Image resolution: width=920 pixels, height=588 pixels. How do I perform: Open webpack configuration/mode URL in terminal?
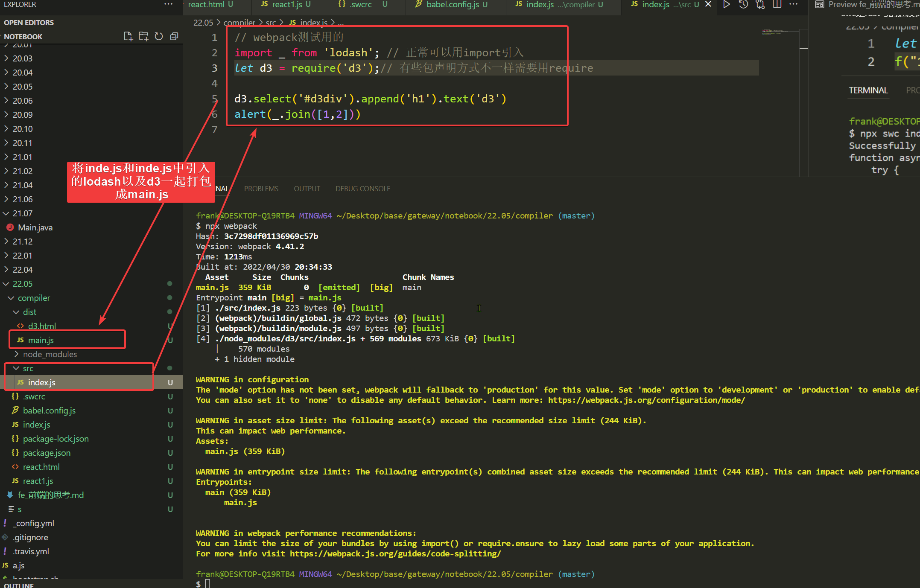tap(646, 400)
